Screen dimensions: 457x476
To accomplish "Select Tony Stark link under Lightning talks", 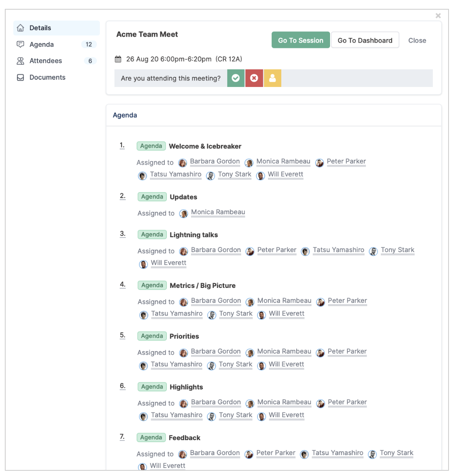I will point(397,250).
